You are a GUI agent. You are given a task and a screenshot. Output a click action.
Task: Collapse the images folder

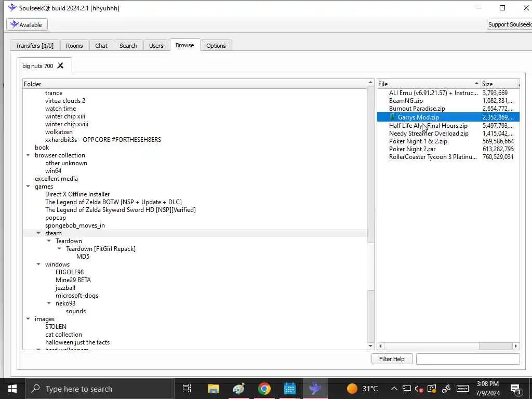point(28,320)
